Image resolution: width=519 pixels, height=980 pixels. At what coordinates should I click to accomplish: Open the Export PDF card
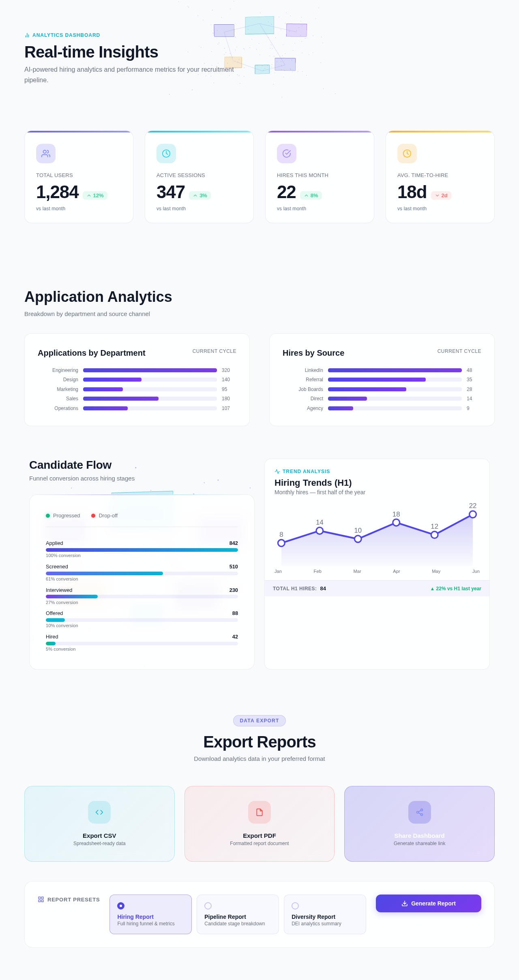click(259, 824)
